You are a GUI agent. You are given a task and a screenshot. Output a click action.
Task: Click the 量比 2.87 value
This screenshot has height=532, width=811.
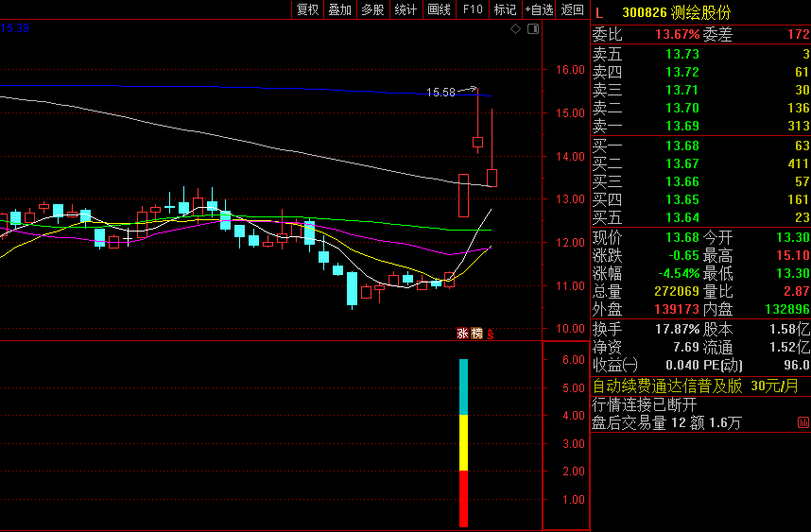[797, 292]
